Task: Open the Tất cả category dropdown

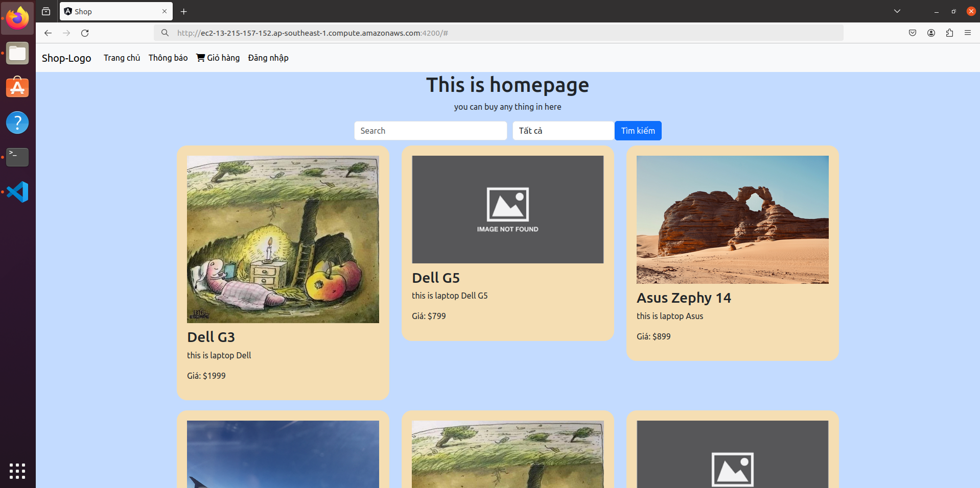Action: (563, 131)
